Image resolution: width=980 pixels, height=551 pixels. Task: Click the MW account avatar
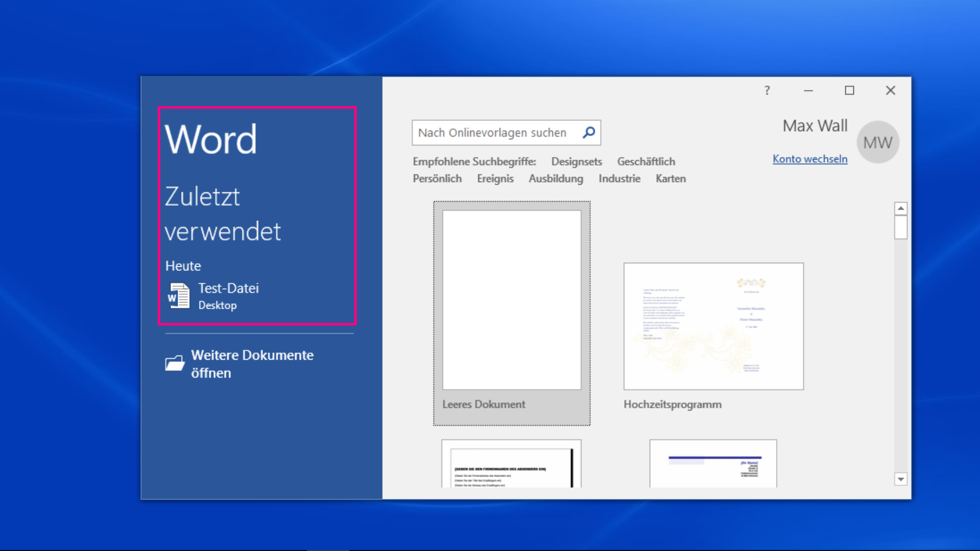(x=877, y=142)
